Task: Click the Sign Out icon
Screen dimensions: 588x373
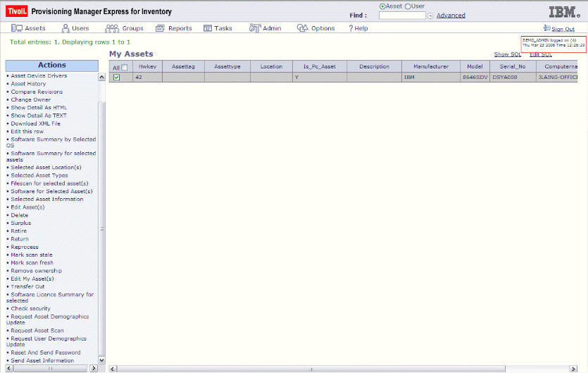Action: [546, 28]
